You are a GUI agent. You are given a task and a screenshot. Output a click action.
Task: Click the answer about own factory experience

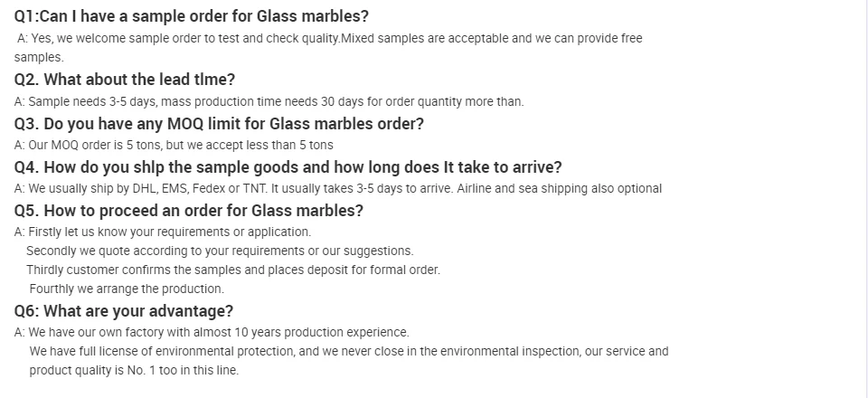(x=212, y=332)
